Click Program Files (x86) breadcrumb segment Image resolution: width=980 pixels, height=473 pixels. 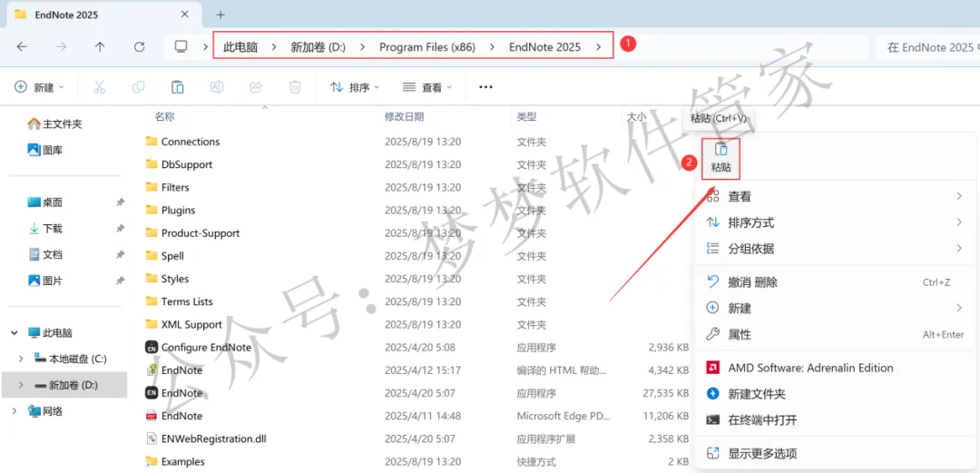(x=426, y=47)
